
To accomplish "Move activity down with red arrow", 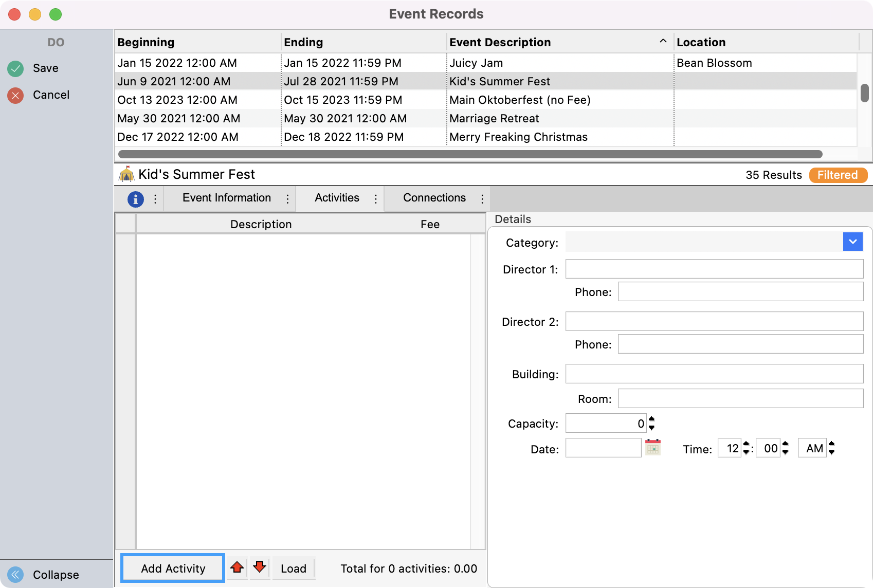I will (x=260, y=567).
